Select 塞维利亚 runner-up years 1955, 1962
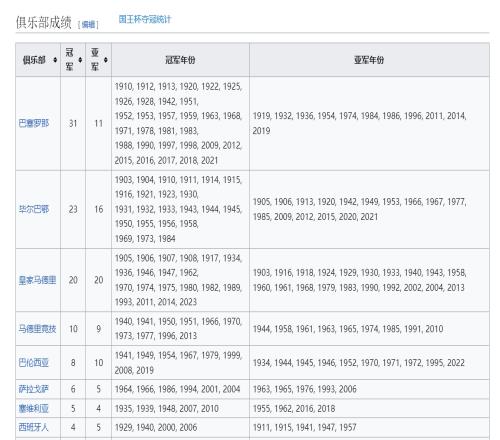The width and height of the screenshot is (500, 440). (294, 408)
